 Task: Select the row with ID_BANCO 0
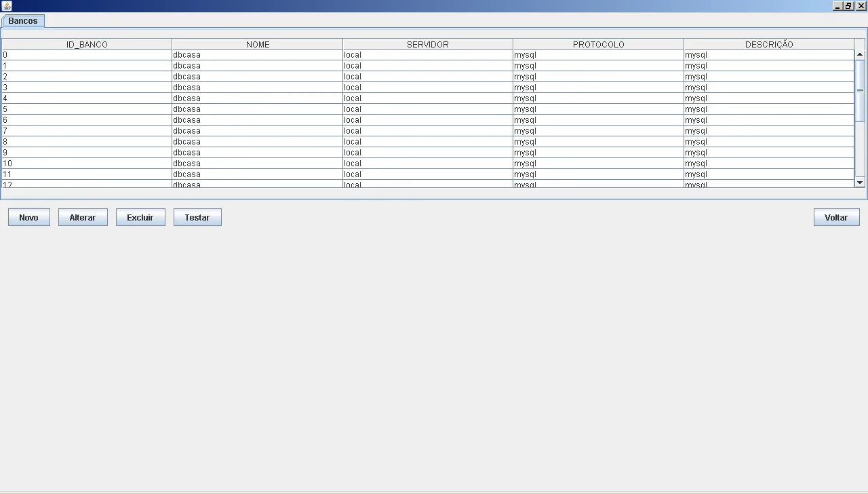point(428,55)
